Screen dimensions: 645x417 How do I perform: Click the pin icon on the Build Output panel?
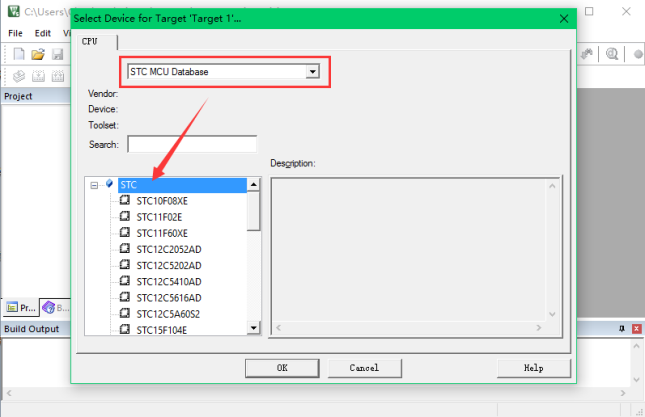(x=622, y=329)
